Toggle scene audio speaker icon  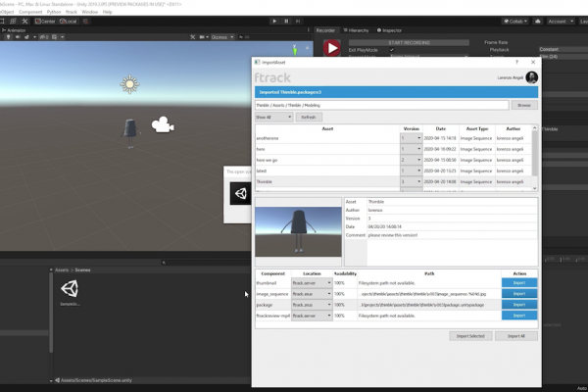point(18,37)
